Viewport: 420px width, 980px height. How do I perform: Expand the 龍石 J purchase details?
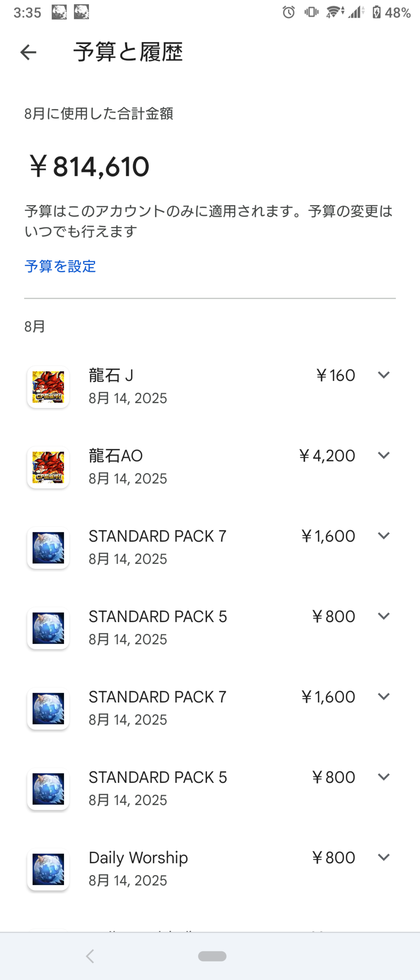pos(383,375)
